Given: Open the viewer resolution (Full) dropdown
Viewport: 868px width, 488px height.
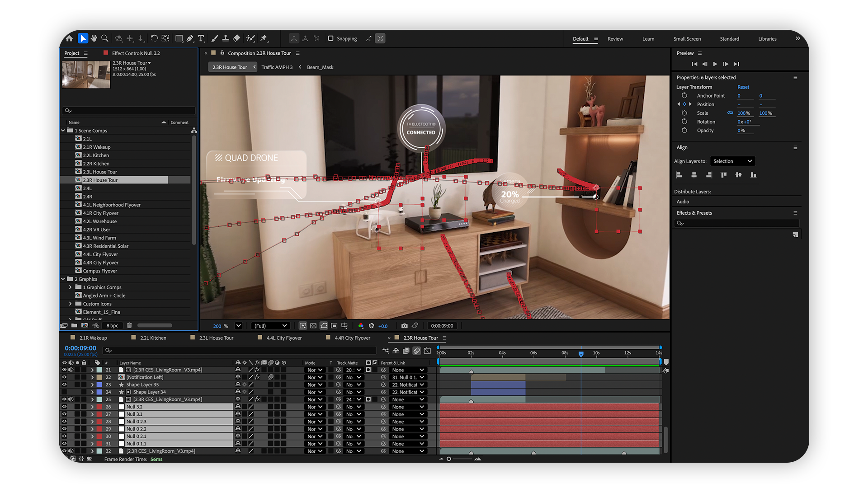Looking at the screenshot, I should coord(270,326).
